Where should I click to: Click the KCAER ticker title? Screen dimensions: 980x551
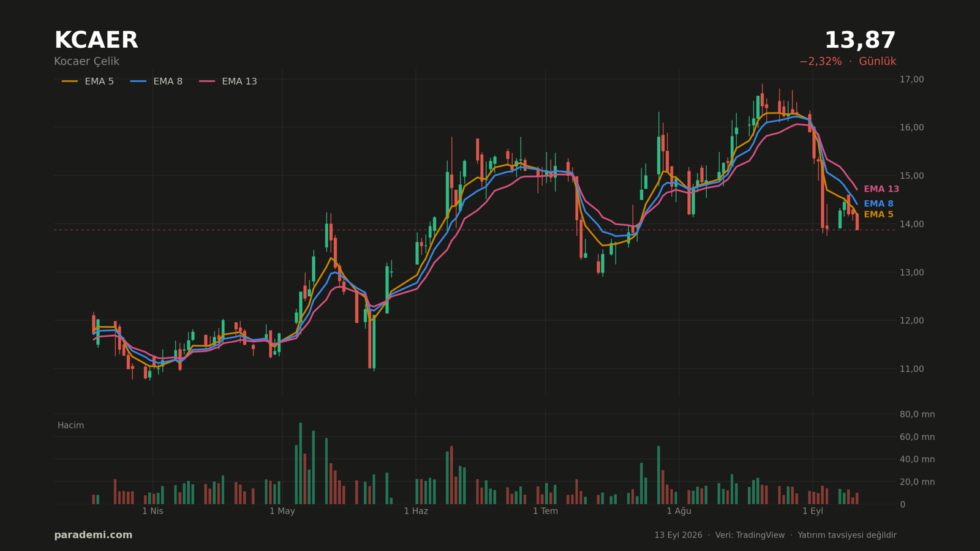(96, 40)
